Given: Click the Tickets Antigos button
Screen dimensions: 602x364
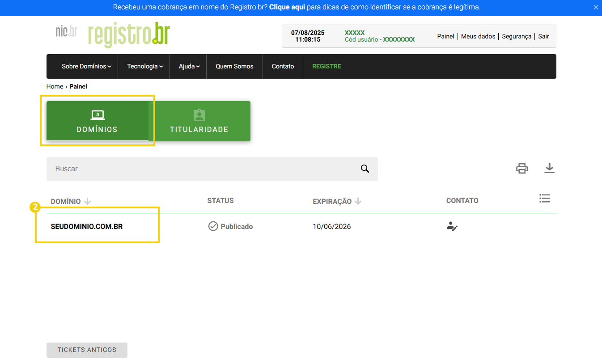Looking at the screenshot, I should click(x=87, y=350).
